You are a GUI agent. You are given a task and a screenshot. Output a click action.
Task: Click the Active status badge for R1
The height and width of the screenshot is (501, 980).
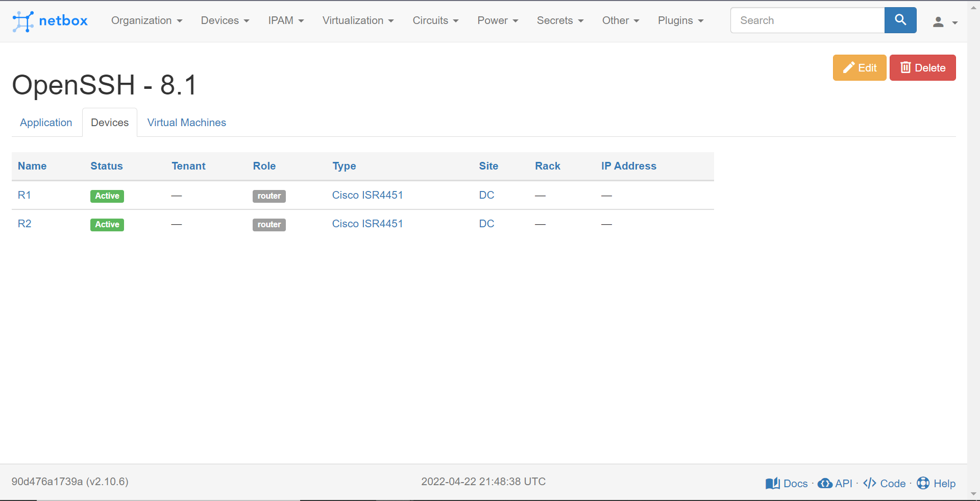(x=107, y=196)
